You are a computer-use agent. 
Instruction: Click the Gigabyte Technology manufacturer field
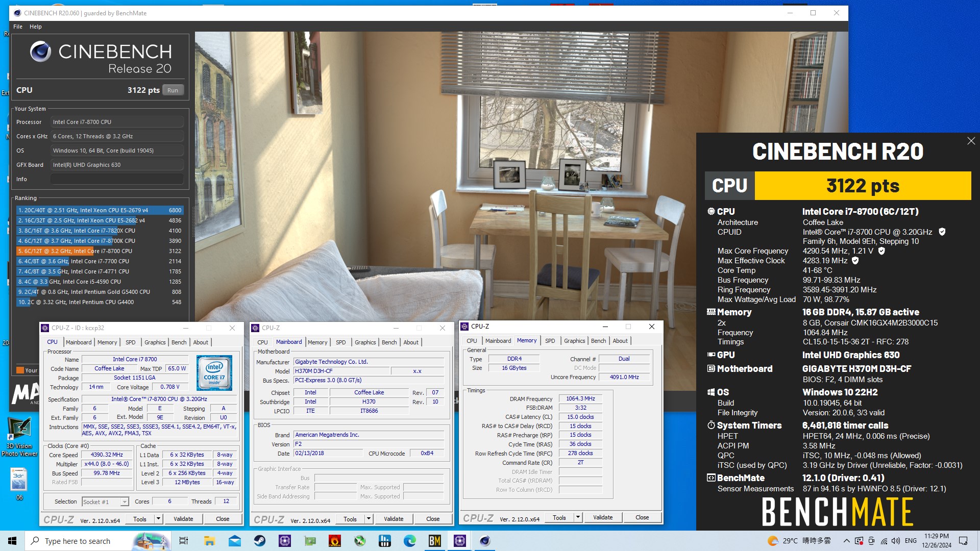pyautogui.click(x=369, y=362)
